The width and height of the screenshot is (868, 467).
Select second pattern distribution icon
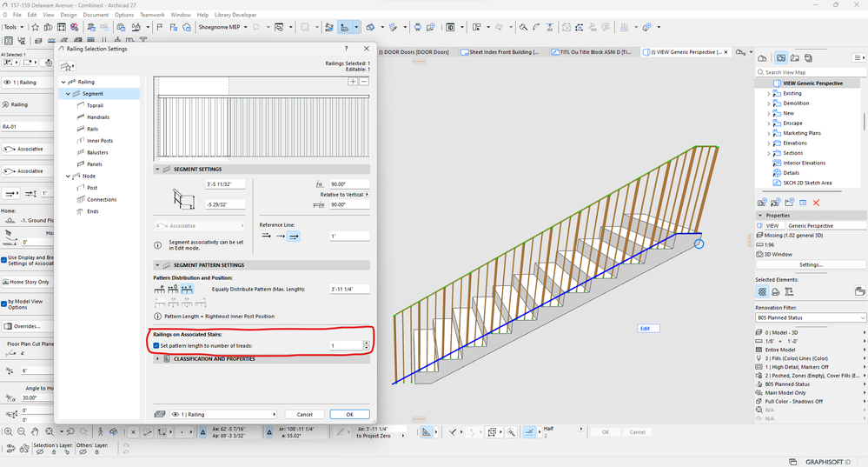click(x=173, y=289)
